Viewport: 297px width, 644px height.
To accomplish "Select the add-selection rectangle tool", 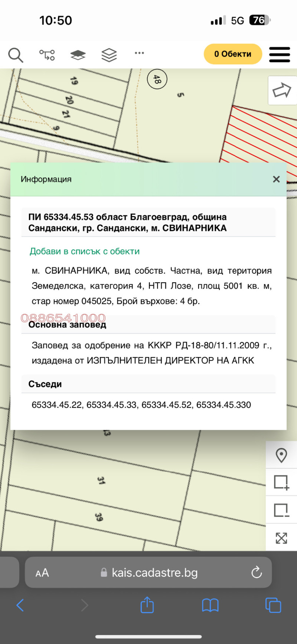I will coord(281,482).
